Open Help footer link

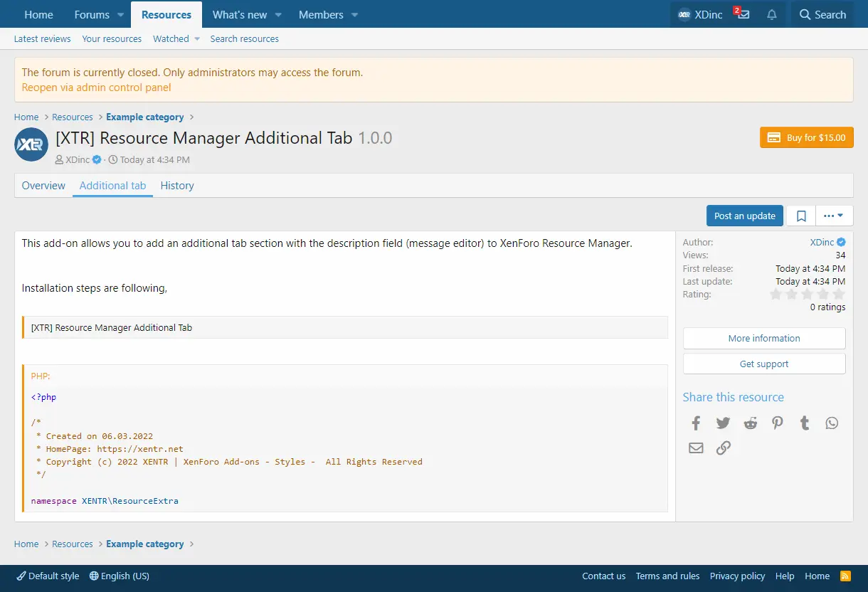(x=785, y=576)
